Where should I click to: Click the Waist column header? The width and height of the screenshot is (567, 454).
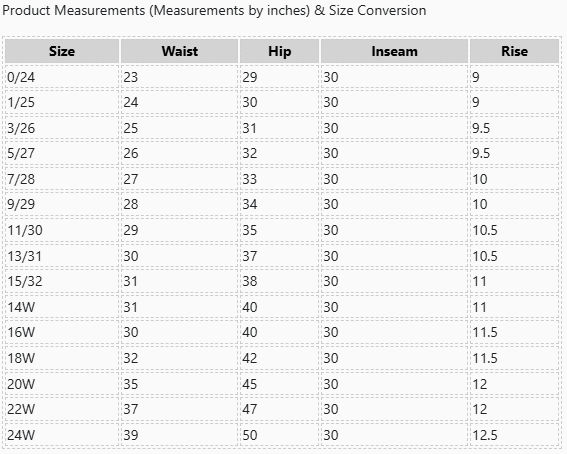(x=179, y=51)
